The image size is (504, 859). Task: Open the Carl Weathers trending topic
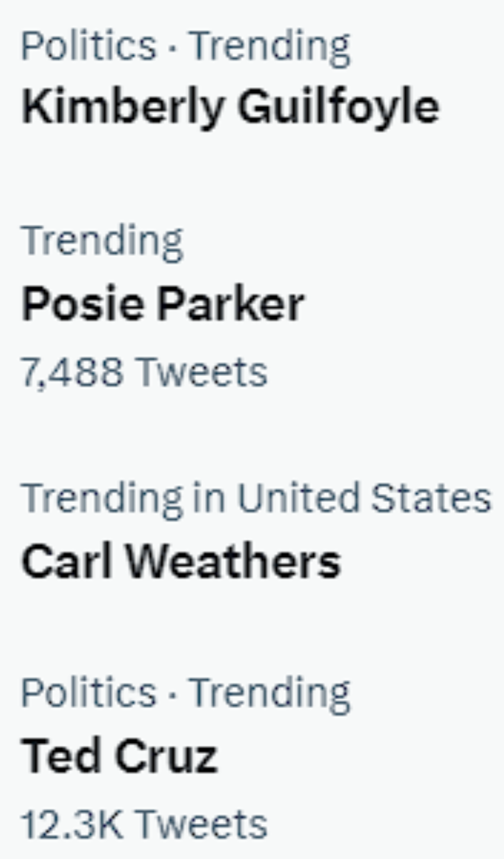coord(181,562)
